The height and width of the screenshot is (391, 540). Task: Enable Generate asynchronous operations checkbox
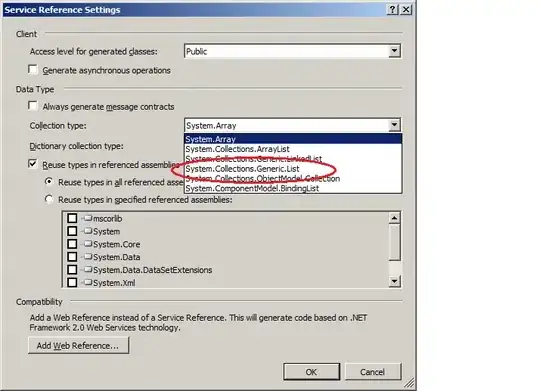(x=33, y=70)
